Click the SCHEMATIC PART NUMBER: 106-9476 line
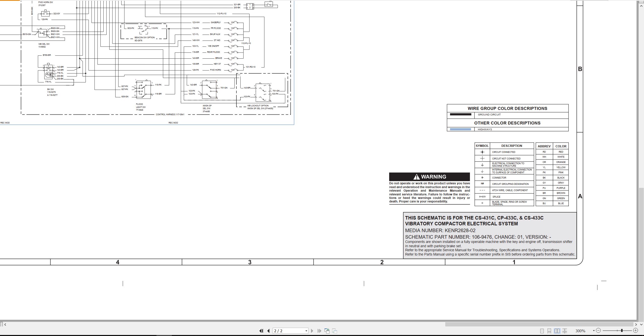The image size is (644, 336). [478, 237]
